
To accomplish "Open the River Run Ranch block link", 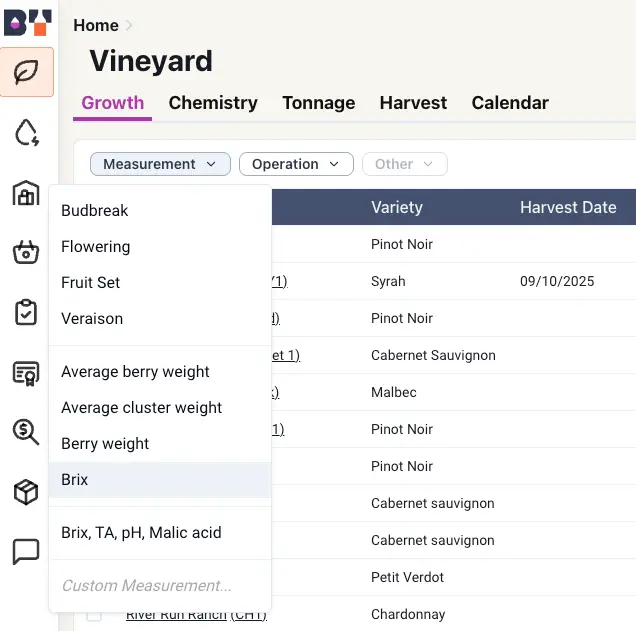I will [x=196, y=616].
